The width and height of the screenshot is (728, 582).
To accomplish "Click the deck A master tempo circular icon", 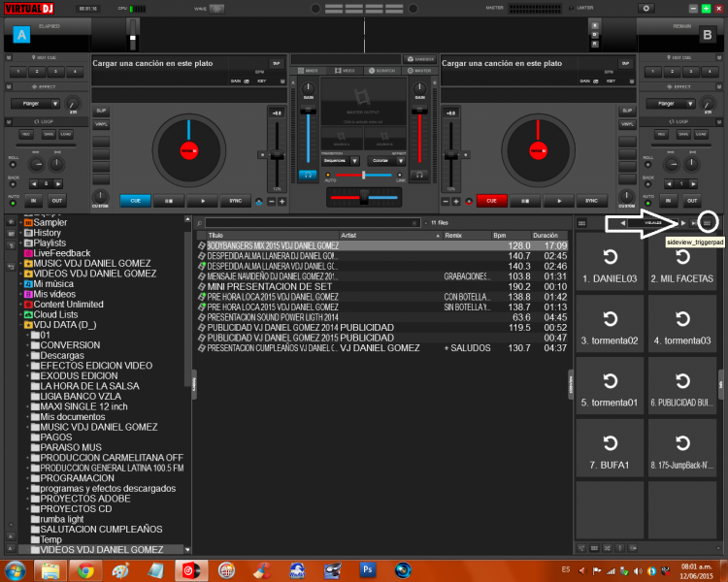I will pos(259,202).
